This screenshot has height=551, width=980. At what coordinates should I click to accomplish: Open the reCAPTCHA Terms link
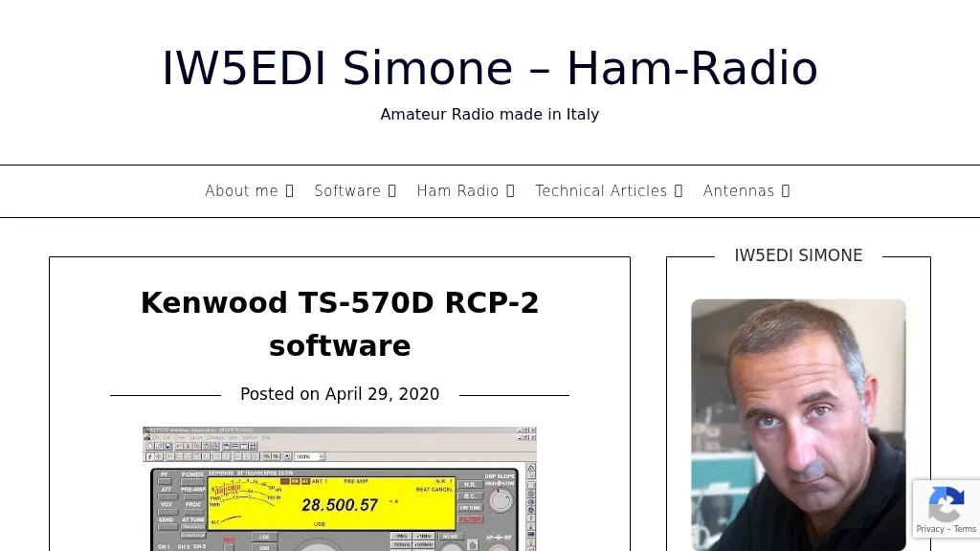pyautogui.click(x=965, y=529)
